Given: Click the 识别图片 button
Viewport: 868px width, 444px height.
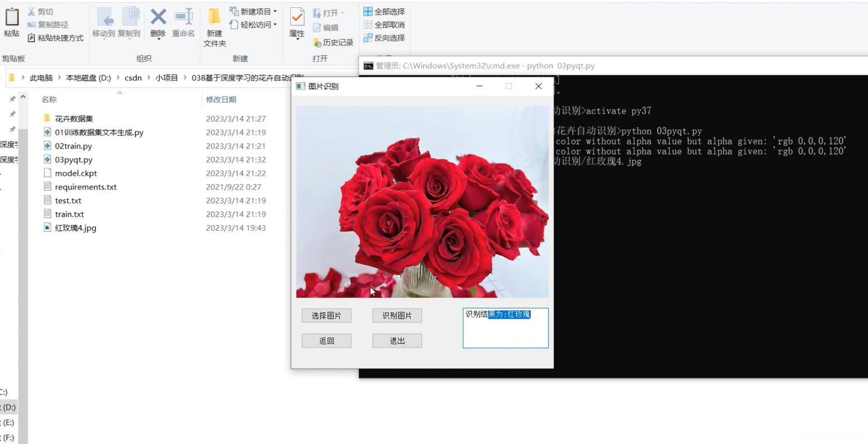Looking at the screenshot, I should tap(397, 315).
